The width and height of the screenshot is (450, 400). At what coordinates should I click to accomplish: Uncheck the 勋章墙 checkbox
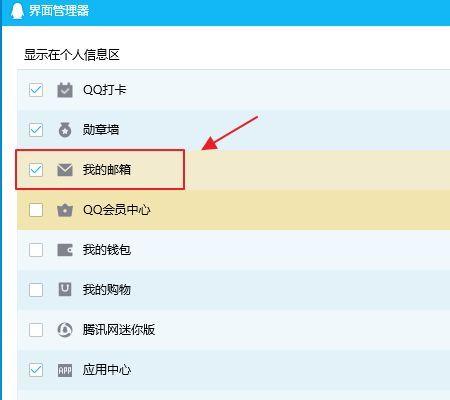[x=36, y=130]
